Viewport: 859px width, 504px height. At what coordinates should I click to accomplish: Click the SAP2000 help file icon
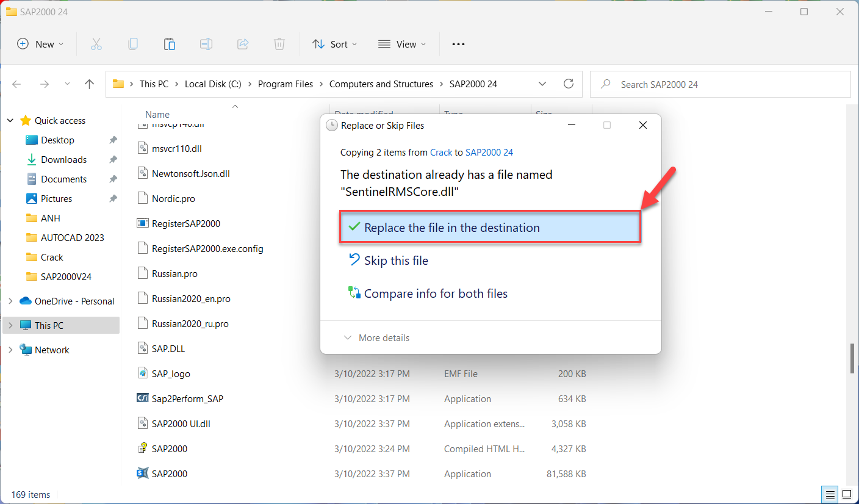(143, 448)
